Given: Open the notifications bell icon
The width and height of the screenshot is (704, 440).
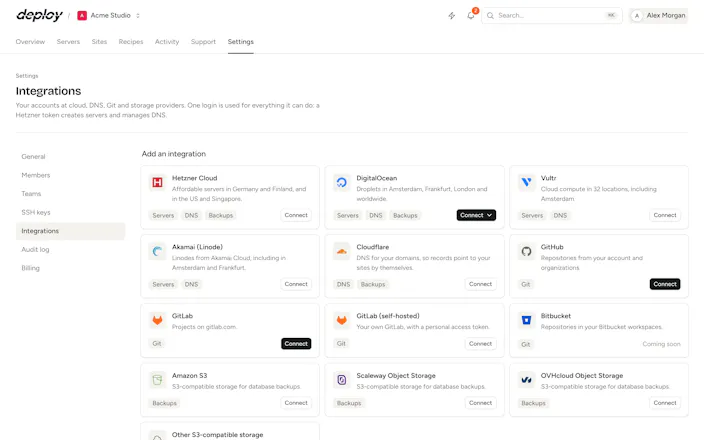Looking at the screenshot, I should [x=471, y=15].
